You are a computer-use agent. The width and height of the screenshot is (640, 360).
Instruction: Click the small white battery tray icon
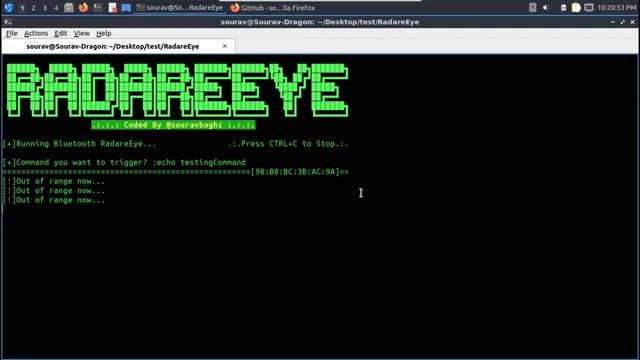click(563, 8)
